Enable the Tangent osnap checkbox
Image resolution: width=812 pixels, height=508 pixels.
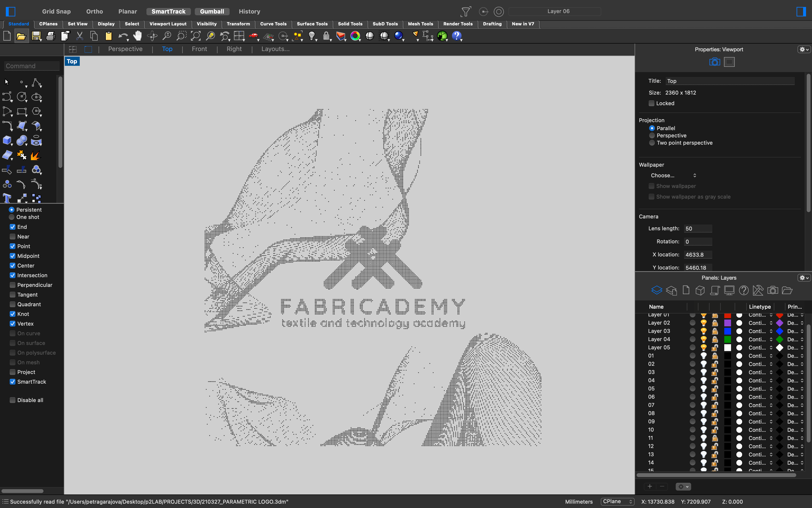coord(12,295)
